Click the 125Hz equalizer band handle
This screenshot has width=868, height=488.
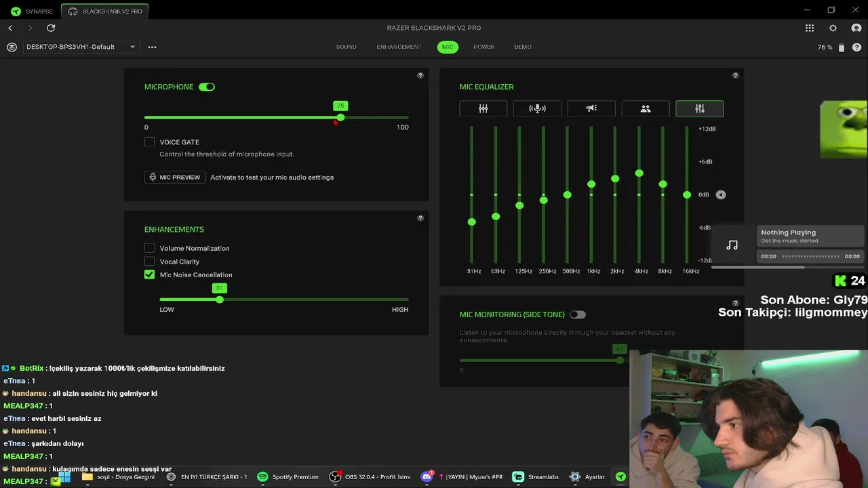click(519, 205)
